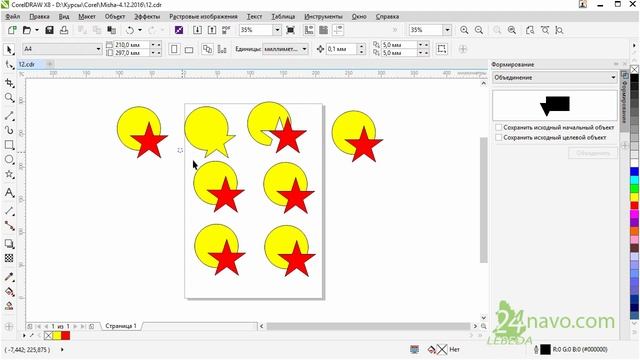Create a new document via toolbar icon
640x360 pixels.
pyautogui.click(x=12, y=30)
